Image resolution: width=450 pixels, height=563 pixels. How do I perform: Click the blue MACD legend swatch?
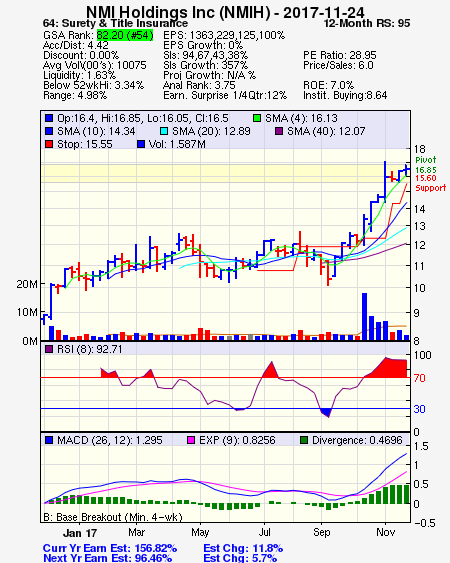pos(49,440)
